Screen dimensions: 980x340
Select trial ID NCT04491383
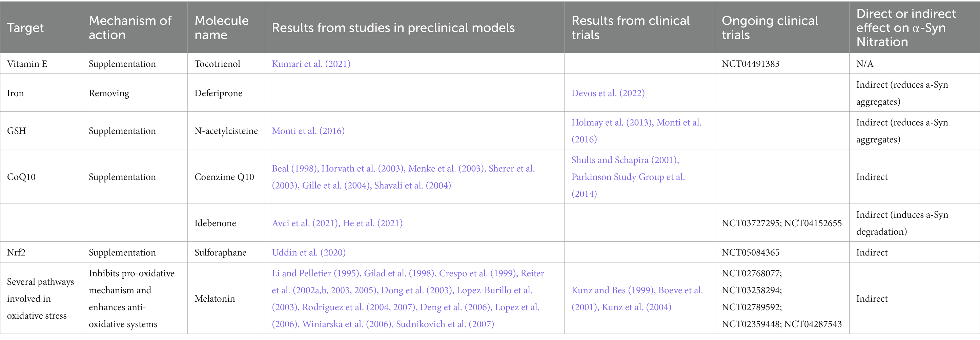pyautogui.click(x=750, y=64)
